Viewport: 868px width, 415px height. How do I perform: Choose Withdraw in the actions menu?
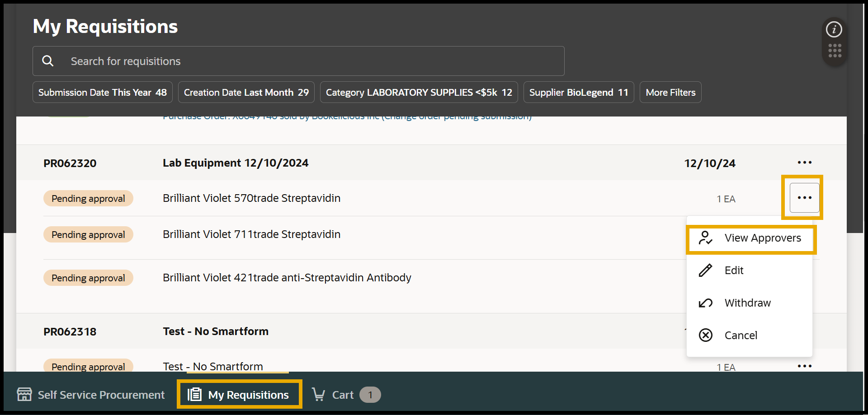747,303
